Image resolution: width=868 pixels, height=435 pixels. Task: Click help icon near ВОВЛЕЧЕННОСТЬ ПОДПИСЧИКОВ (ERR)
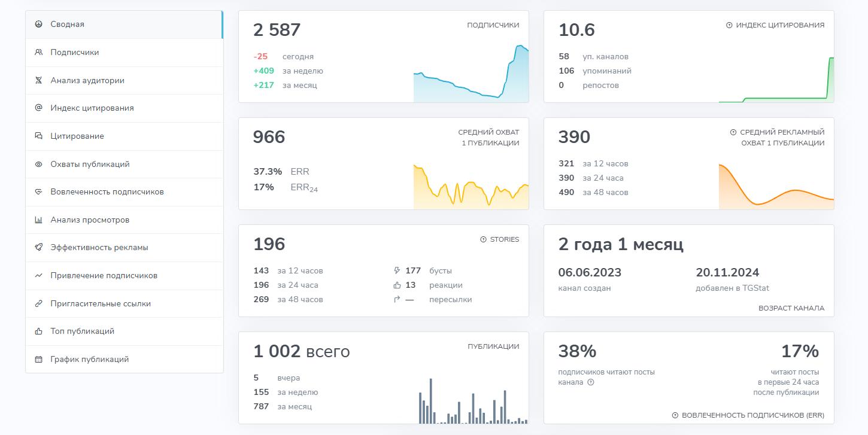click(675, 415)
